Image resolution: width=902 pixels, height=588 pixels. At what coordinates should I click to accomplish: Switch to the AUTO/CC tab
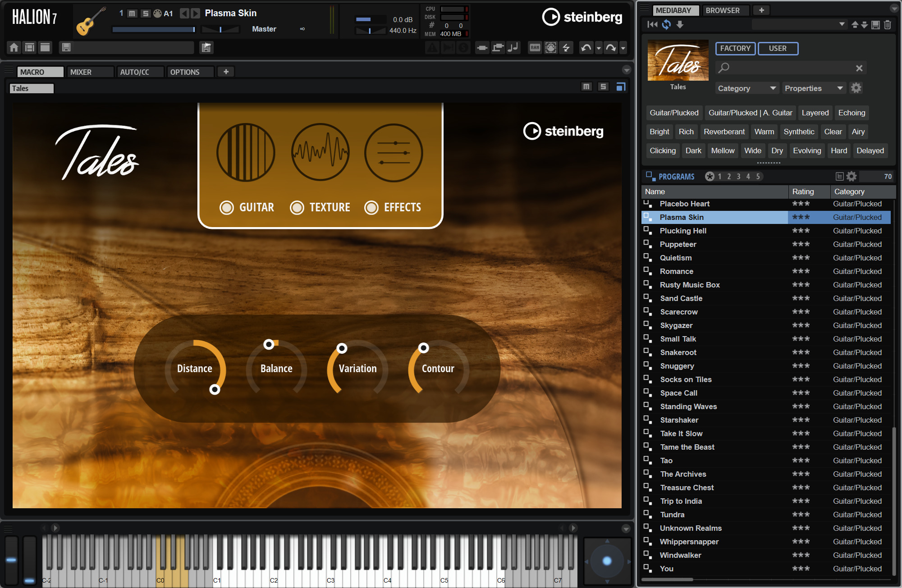[x=140, y=72]
